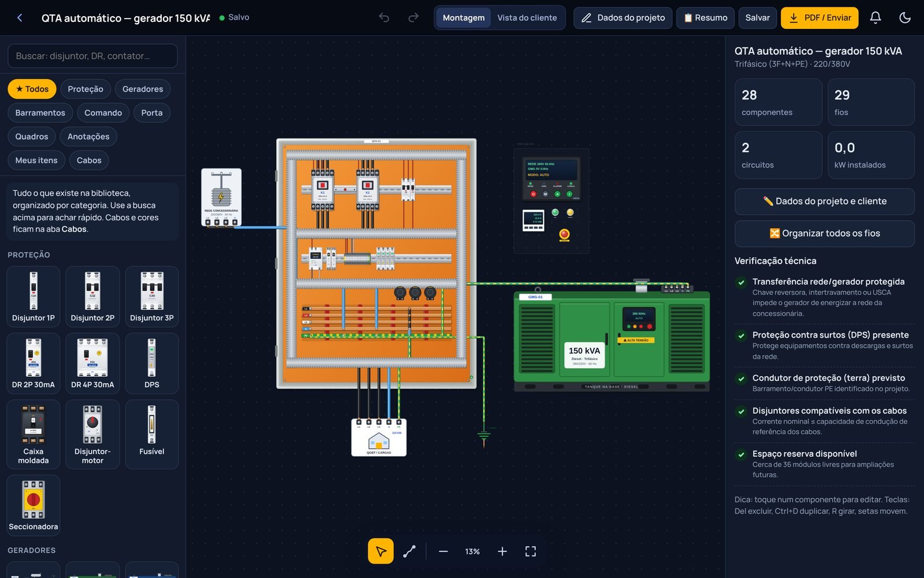
Task: Zoom out with the minus icon
Action: click(443, 551)
